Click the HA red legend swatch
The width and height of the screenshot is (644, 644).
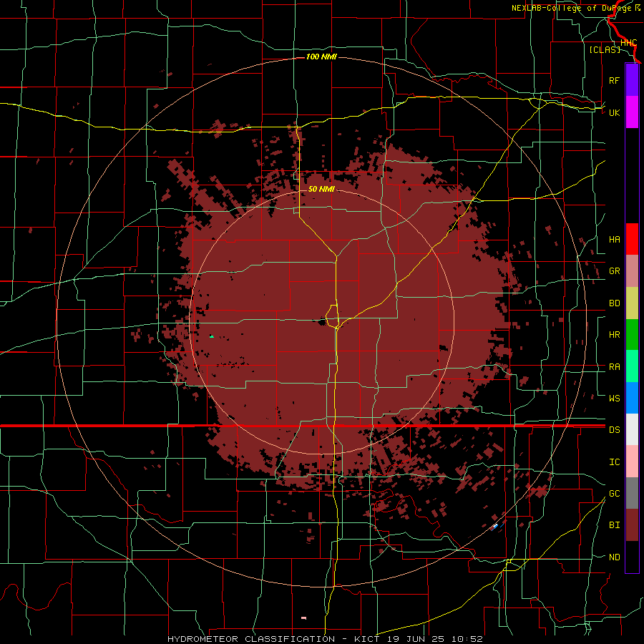click(x=632, y=239)
